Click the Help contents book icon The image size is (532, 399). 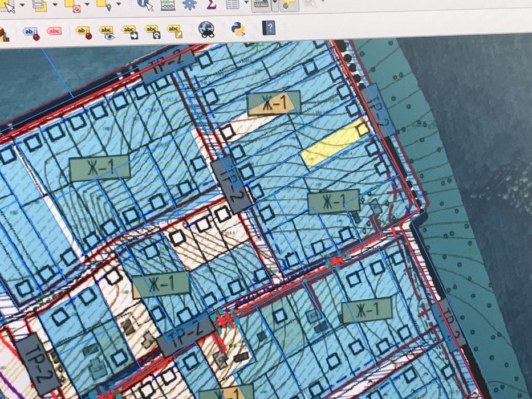coord(269,28)
